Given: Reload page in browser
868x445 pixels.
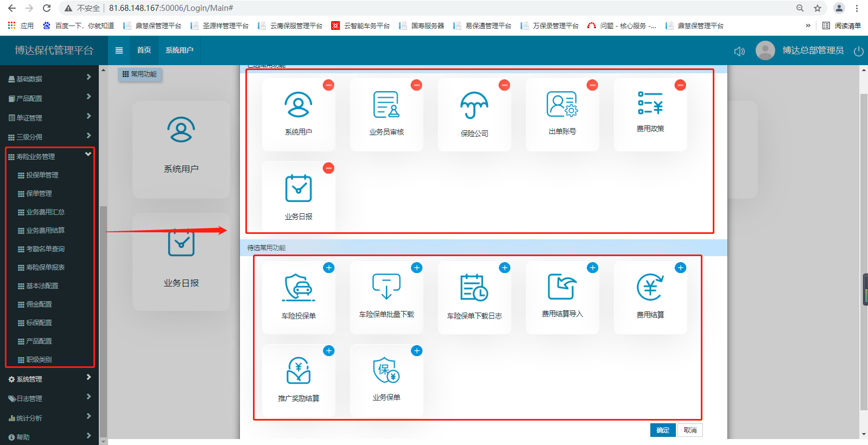Looking at the screenshot, I should tap(47, 8).
